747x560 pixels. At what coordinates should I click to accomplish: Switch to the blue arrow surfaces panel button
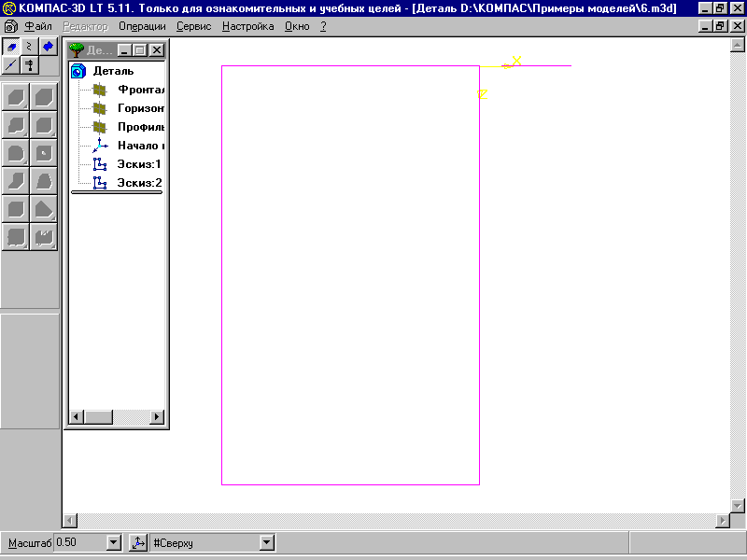[x=49, y=47]
